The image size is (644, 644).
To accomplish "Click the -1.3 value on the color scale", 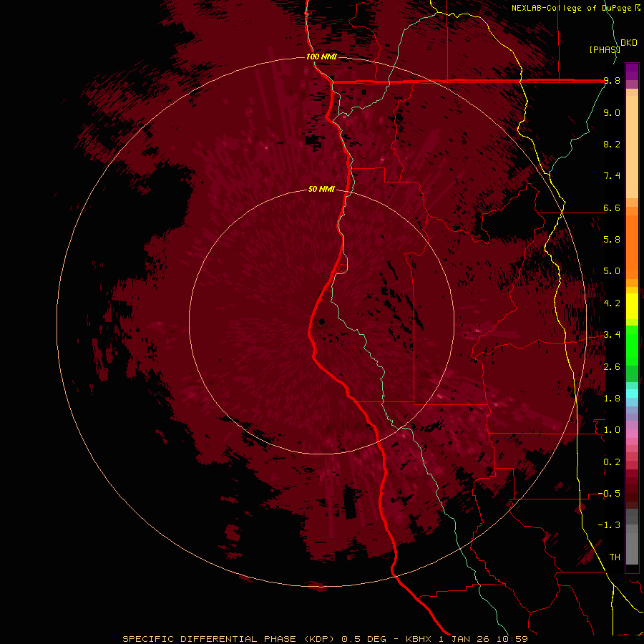I will (x=609, y=525).
